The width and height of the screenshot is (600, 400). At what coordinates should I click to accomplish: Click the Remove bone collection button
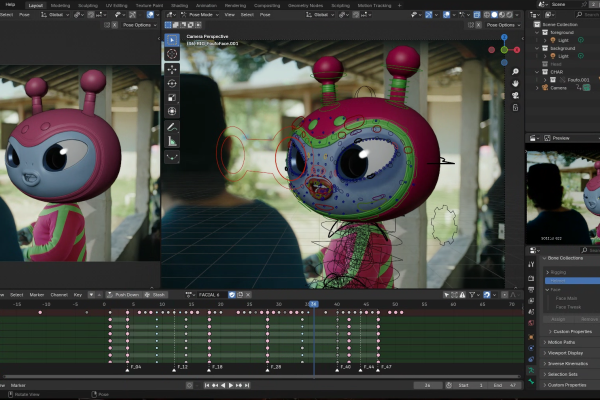click(x=589, y=319)
